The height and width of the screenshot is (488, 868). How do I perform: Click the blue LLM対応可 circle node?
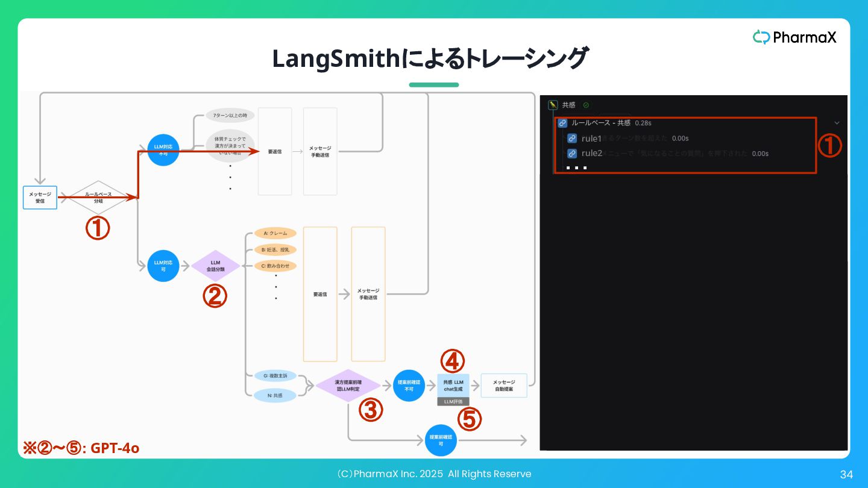point(163,266)
